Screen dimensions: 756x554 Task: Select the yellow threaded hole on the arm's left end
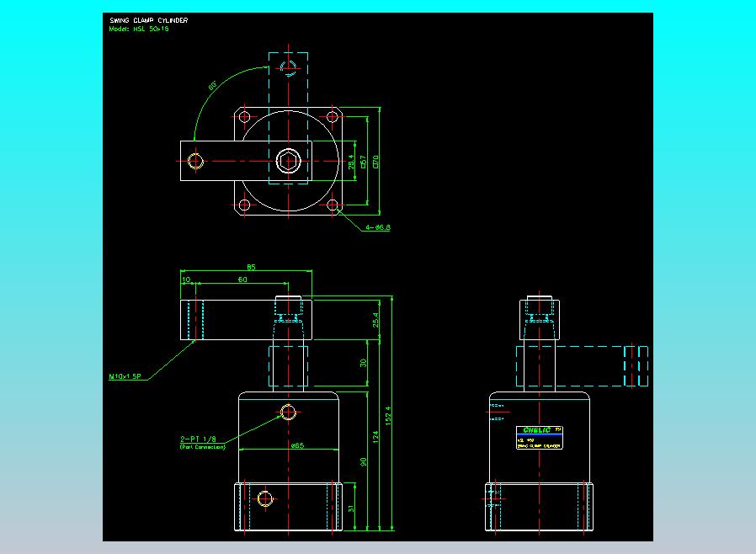(x=196, y=161)
